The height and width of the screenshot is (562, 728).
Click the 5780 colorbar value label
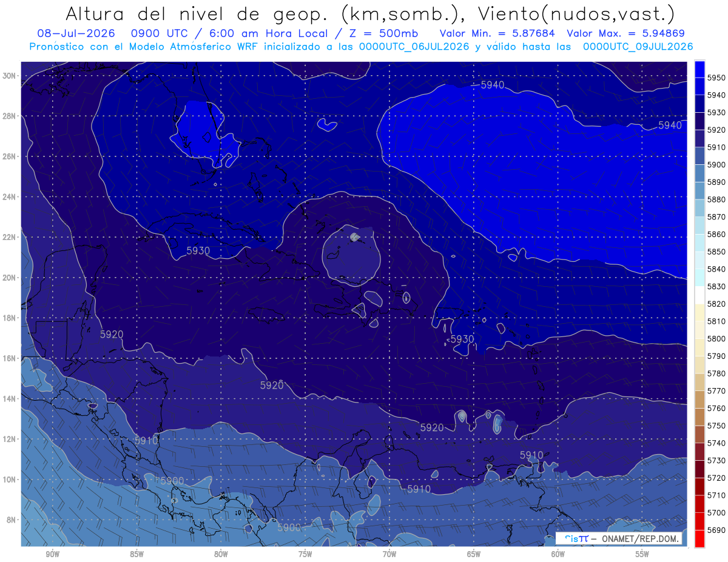point(716,373)
